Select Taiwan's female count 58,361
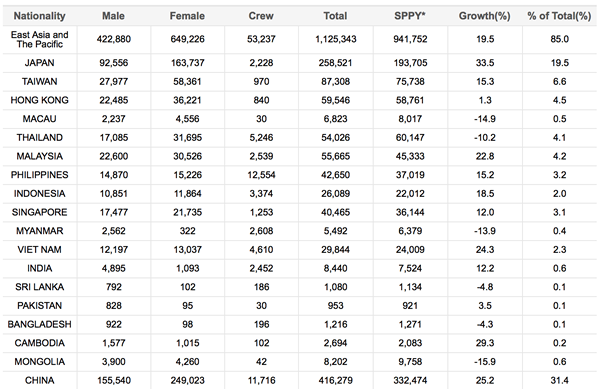The width and height of the screenshot is (600, 389). point(187,81)
